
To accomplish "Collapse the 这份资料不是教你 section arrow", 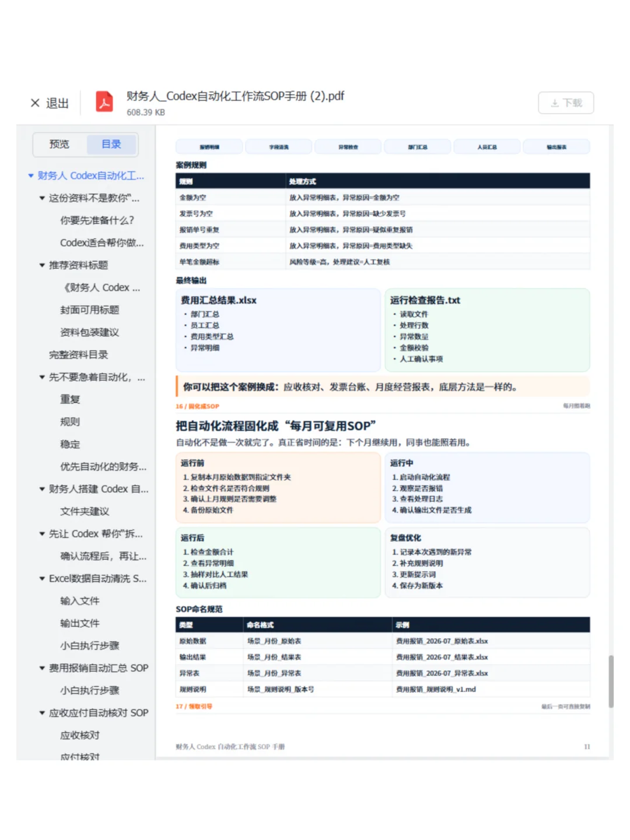I will pyautogui.click(x=42, y=198).
